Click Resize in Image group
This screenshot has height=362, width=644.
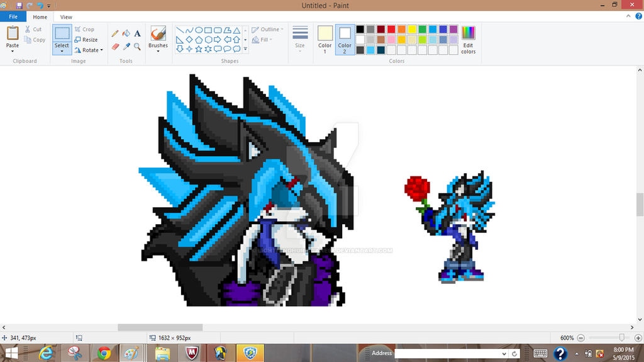coord(86,40)
